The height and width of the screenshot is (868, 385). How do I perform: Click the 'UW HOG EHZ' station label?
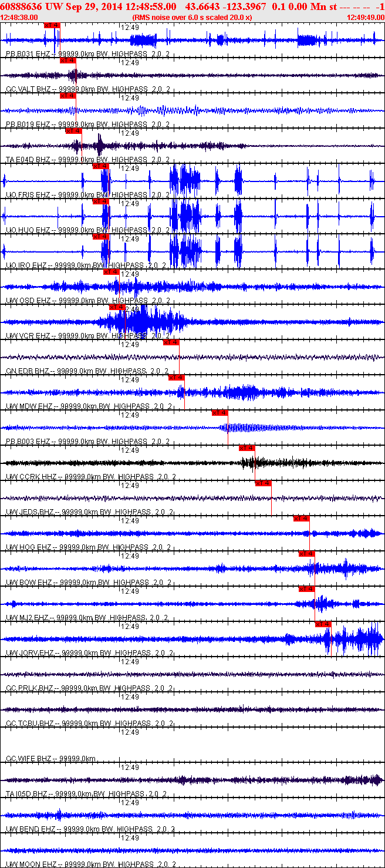(x=29, y=547)
